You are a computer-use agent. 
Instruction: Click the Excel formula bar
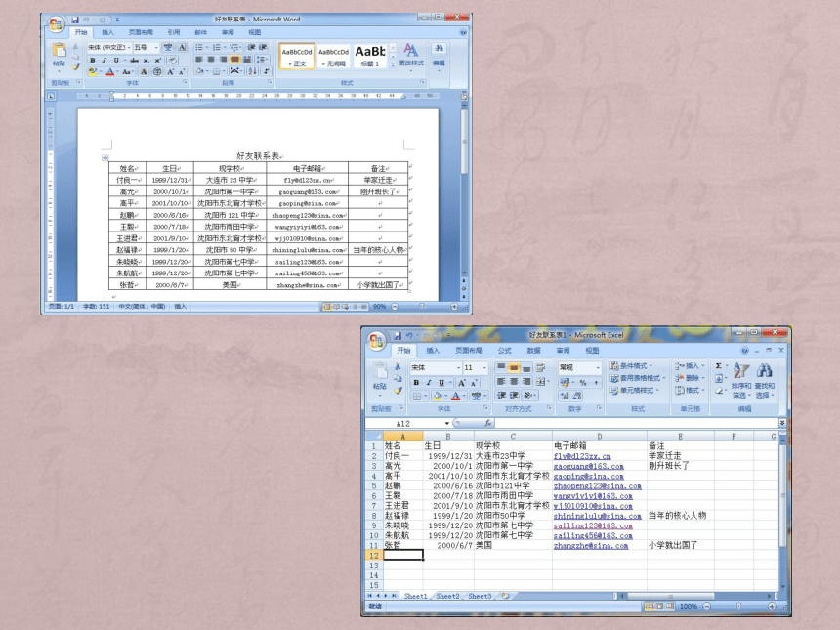point(636,423)
